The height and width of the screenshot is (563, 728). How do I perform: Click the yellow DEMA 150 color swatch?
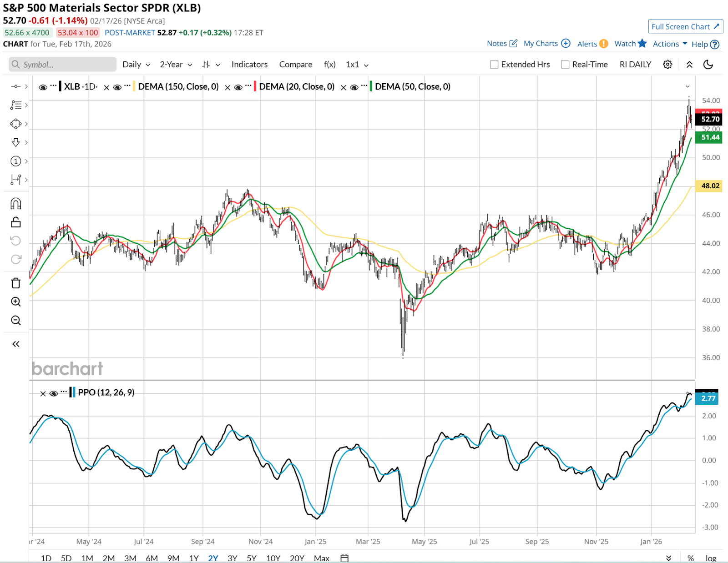coord(134,86)
